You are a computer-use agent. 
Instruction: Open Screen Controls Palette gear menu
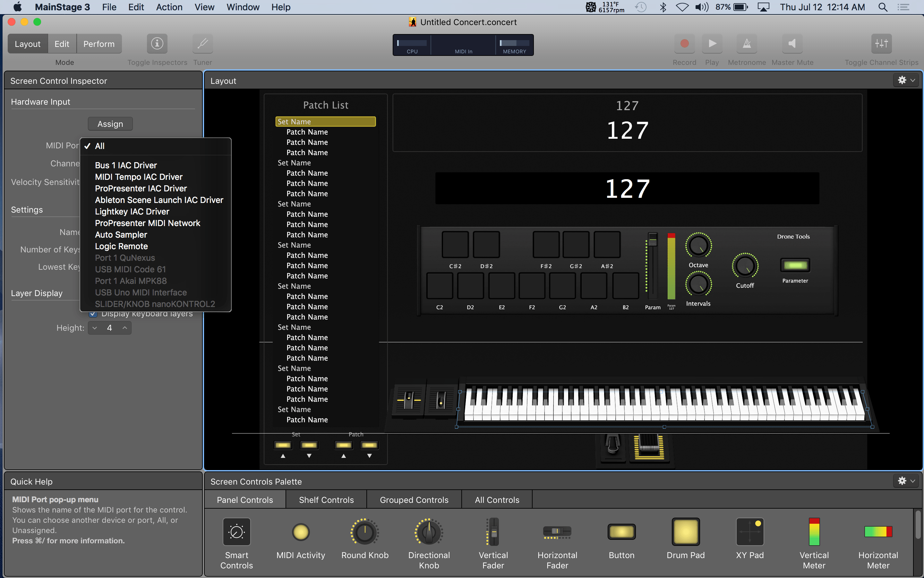pyautogui.click(x=906, y=481)
